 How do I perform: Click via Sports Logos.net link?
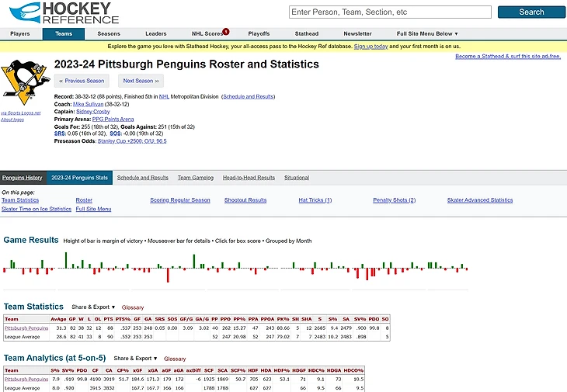pos(21,113)
